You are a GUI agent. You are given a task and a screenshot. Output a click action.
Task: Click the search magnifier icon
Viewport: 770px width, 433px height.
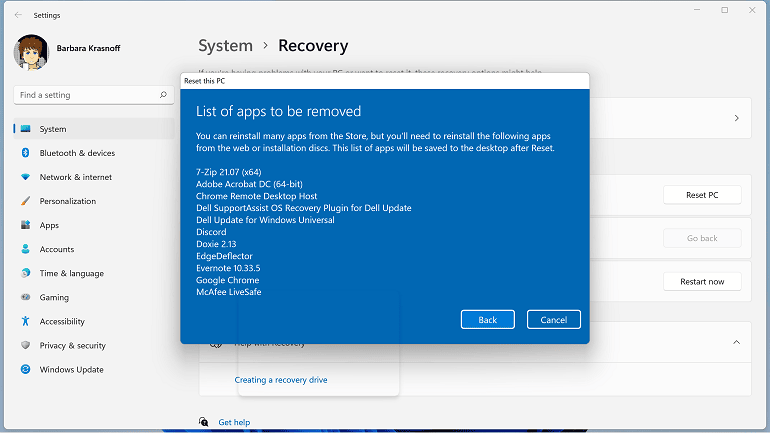click(x=163, y=95)
